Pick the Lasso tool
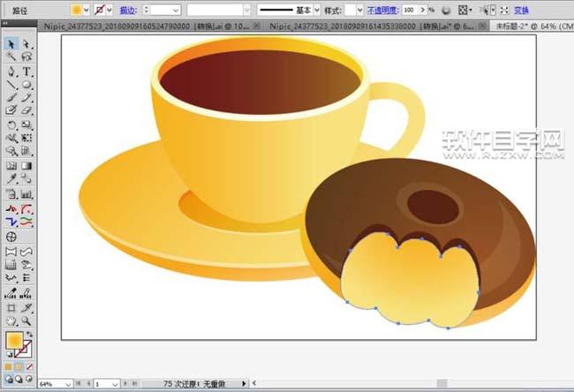 [x=26, y=57]
